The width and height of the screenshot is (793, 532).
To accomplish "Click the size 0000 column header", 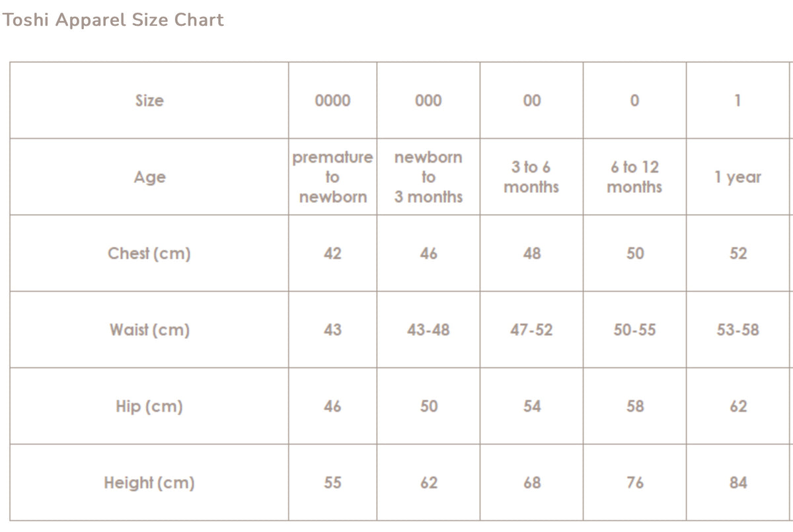I will point(332,100).
